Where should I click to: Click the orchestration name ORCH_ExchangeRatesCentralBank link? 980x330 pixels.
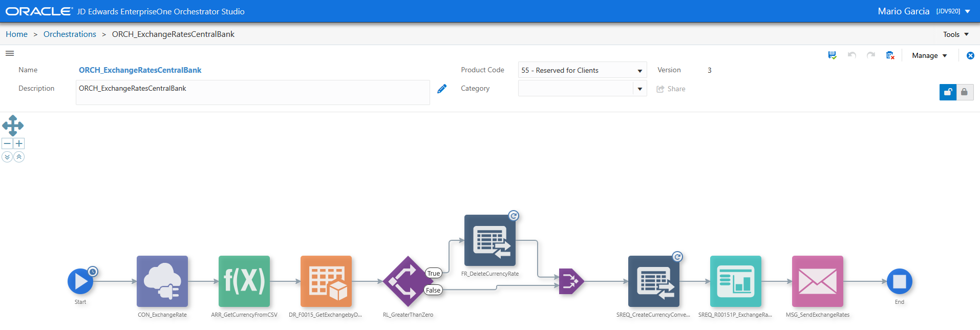pyautogui.click(x=140, y=70)
